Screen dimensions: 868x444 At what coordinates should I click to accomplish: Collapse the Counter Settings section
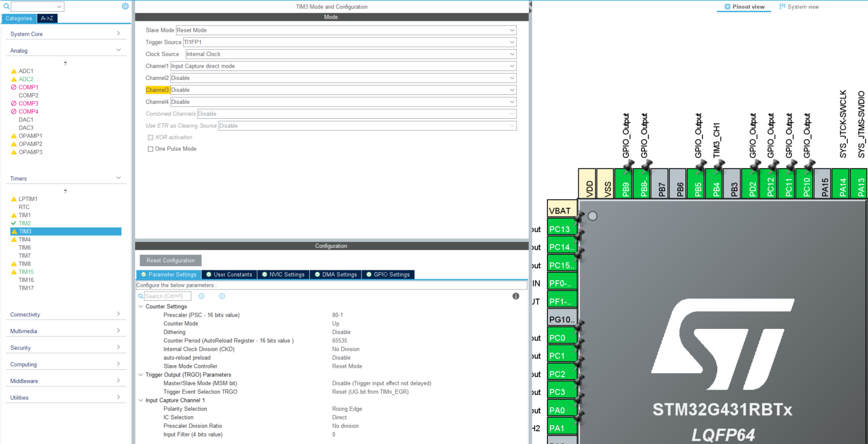(x=141, y=306)
